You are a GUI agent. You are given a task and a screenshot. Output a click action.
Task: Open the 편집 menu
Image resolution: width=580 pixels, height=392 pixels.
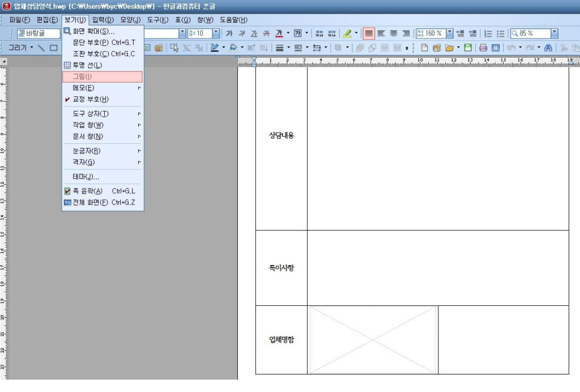pos(48,20)
